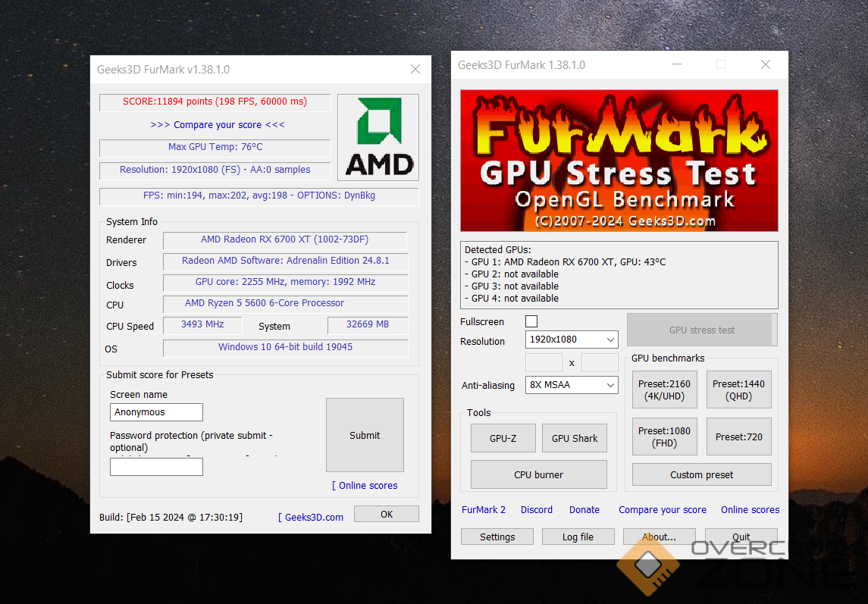The height and width of the screenshot is (604, 868).
Task: Click the custom width field
Action: (x=544, y=362)
